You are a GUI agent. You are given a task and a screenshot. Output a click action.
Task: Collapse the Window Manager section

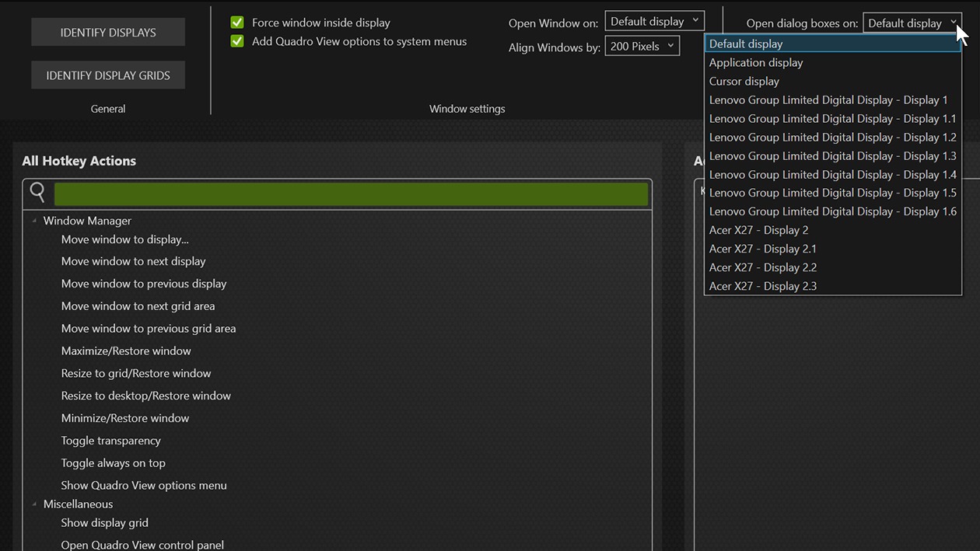point(32,221)
